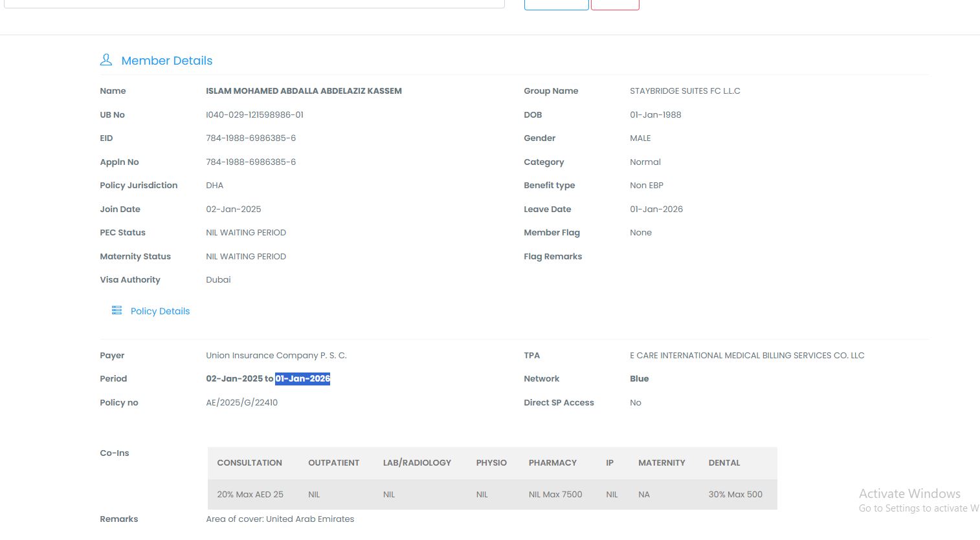Click the highlighted 01-Jan-2026 period end date

[x=302, y=379]
